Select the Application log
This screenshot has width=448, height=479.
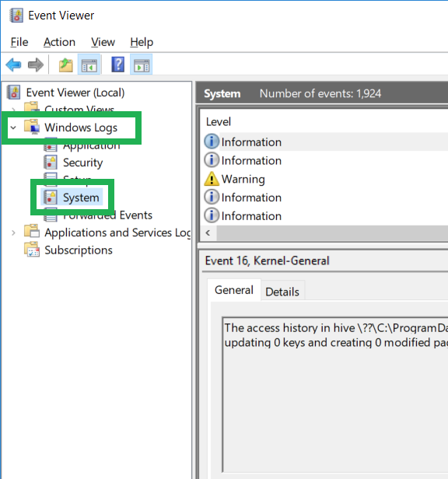pos(91,147)
